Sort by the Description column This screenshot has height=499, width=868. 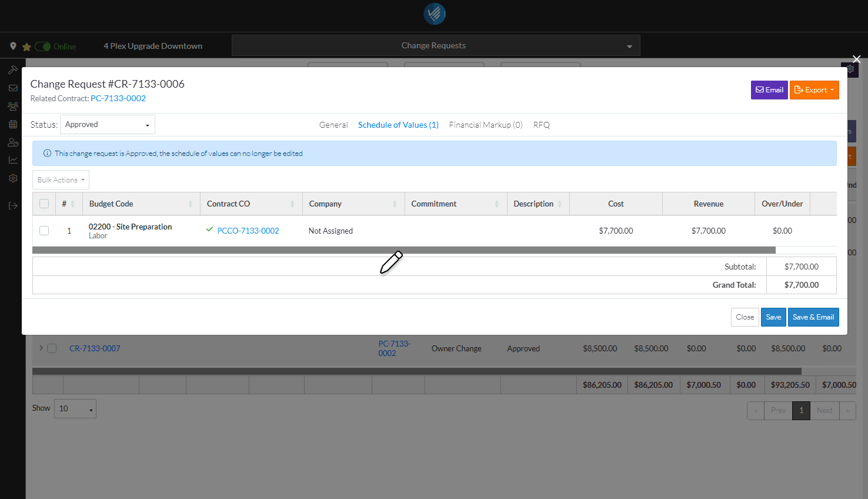tap(538, 204)
